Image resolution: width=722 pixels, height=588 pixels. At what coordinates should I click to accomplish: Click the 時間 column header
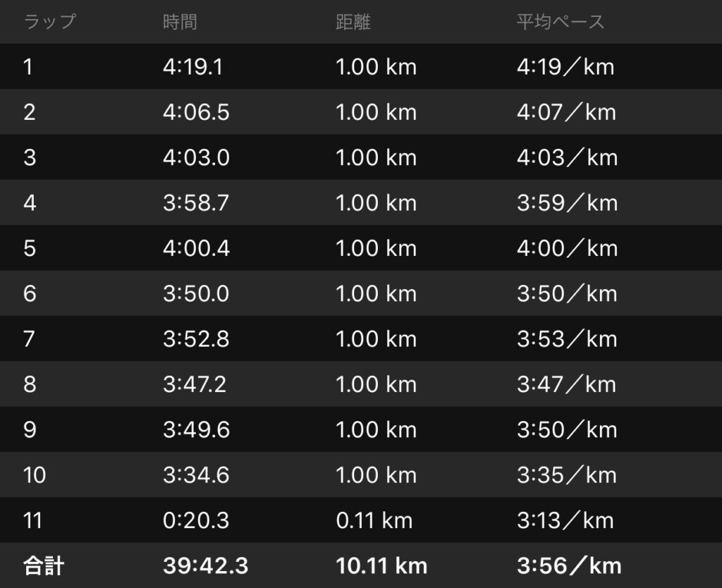(x=180, y=22)
